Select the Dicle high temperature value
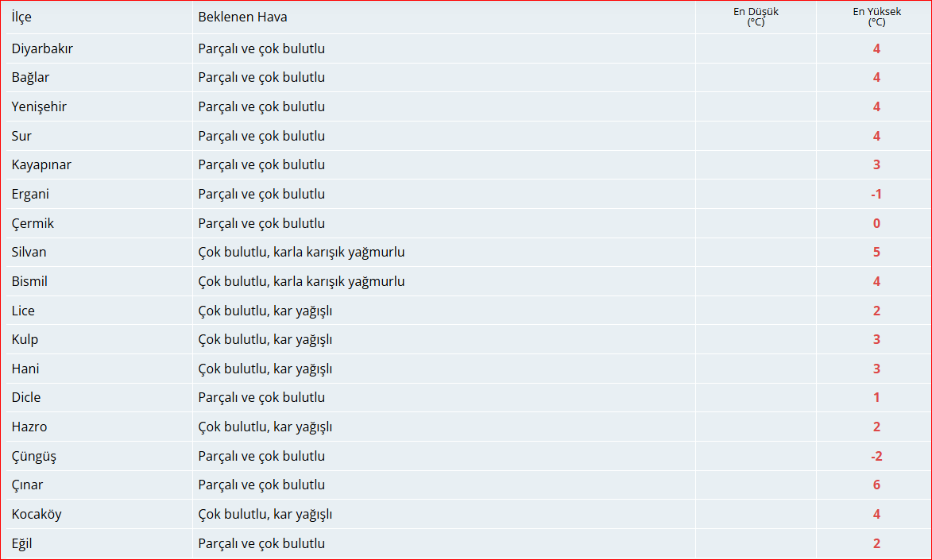Image resolution: width=932 pixels, height=560 pixels. tap(876, 398)
